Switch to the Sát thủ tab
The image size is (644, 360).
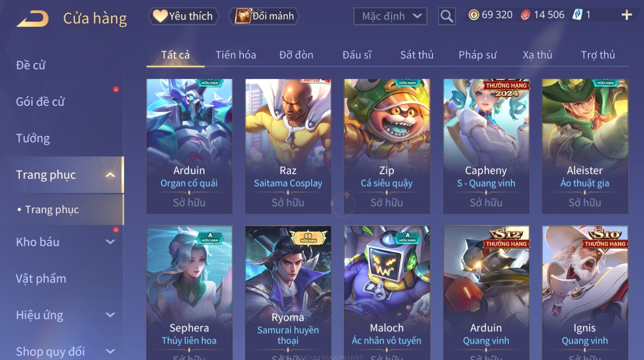pyautogui.click(x=417, y=55)
